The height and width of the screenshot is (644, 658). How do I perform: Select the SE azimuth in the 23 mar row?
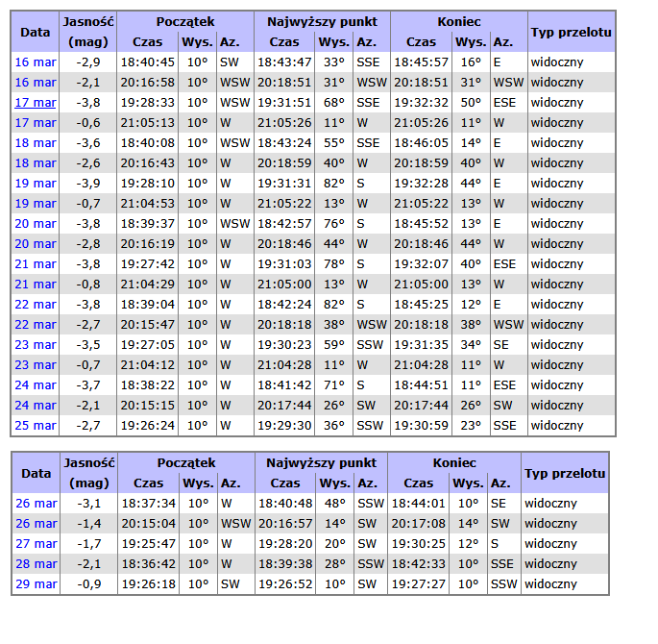[500, 344]
